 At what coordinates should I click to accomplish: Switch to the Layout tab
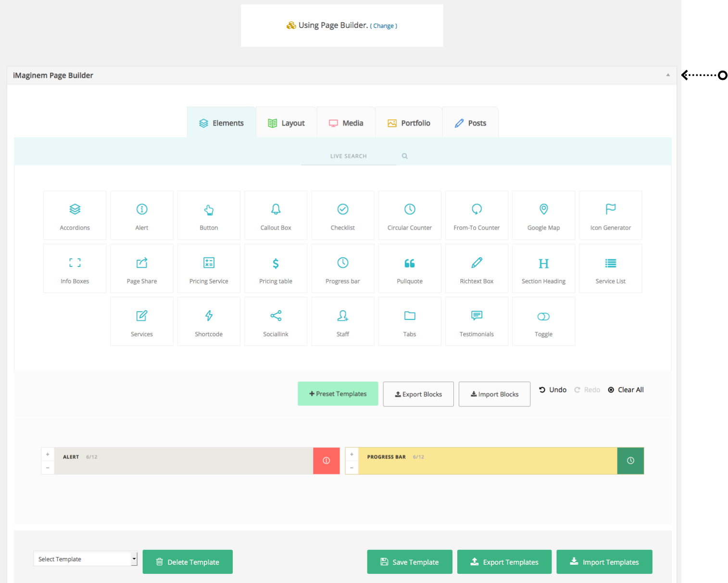pos(286,123)
